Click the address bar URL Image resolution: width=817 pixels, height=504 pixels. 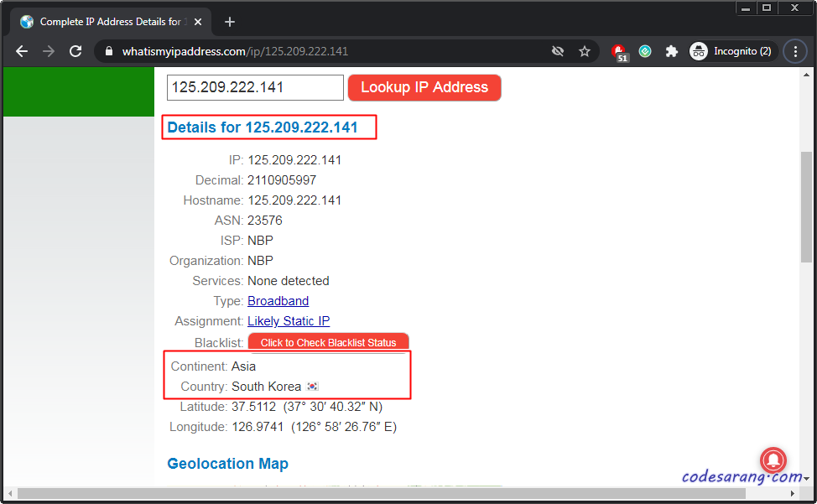235,51
